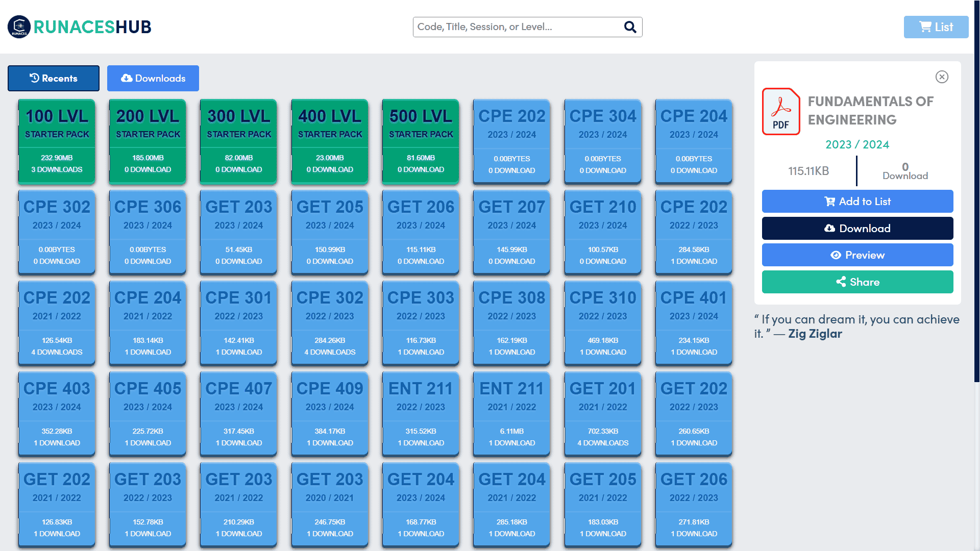Focus the Code, Title, Session search field
980x551 pixels.
click(527, 27)
